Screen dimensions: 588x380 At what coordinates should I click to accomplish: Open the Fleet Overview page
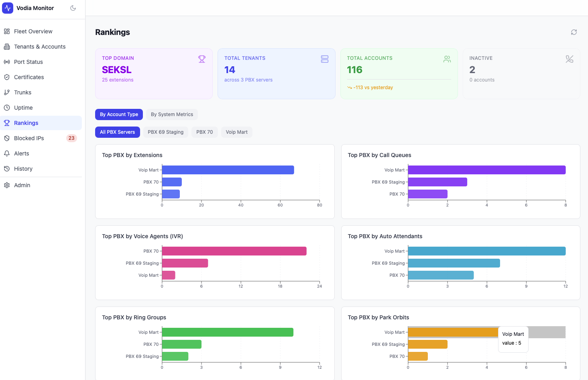point(33,31)
